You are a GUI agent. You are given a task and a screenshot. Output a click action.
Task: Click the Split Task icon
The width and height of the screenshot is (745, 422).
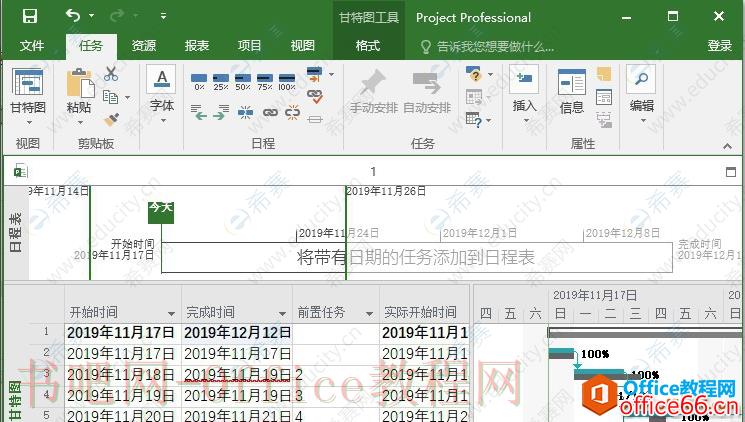[246, 113]
